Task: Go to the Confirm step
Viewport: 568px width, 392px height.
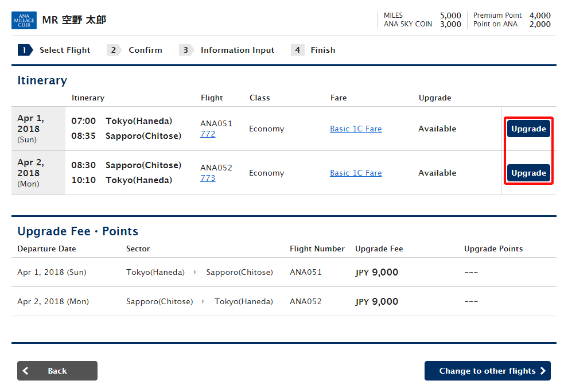Action: click(145, 50)
